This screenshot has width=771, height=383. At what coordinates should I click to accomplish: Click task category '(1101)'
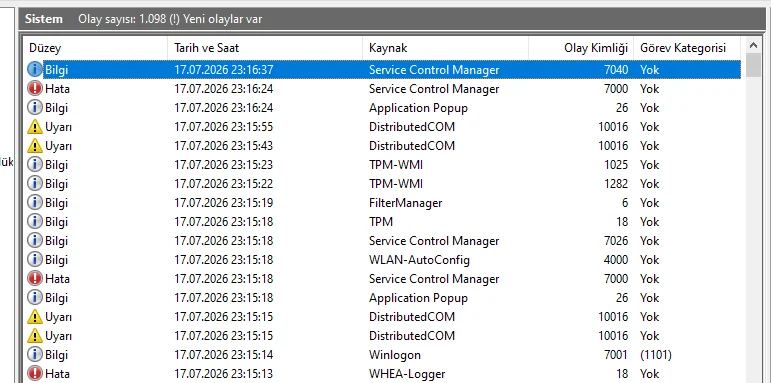655,354
